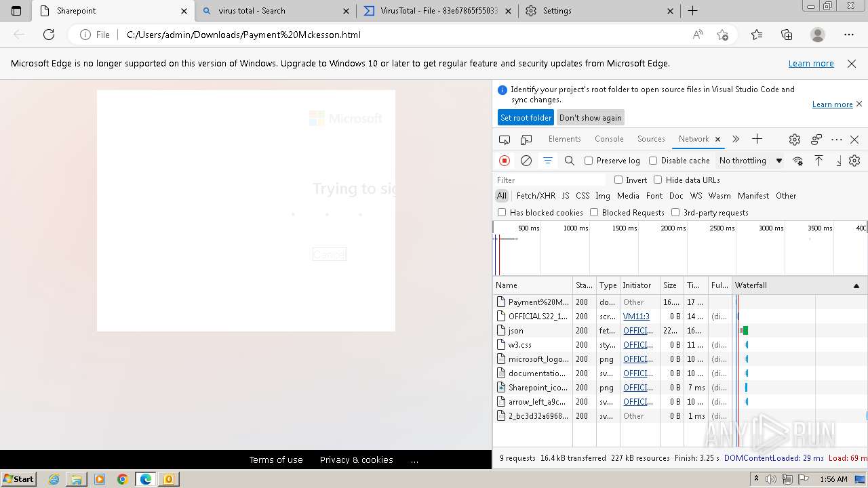The image size is (868, 488).
Task: Open Learn more link in notification bar
Action: (811, 64)
